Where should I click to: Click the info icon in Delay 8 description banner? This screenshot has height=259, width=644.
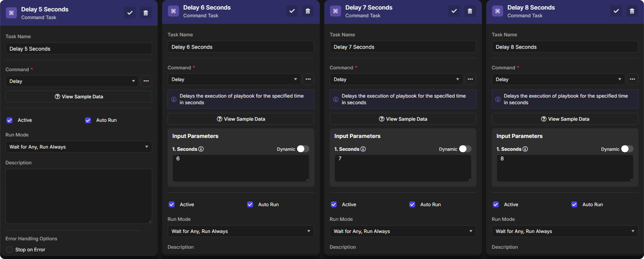[498, 99]
